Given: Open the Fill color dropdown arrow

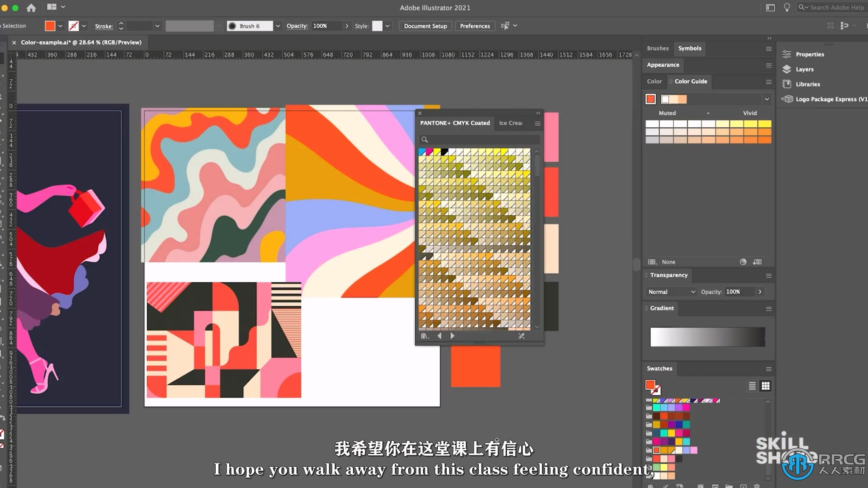Looking at the screenshot, I should [x=60, y=26].
